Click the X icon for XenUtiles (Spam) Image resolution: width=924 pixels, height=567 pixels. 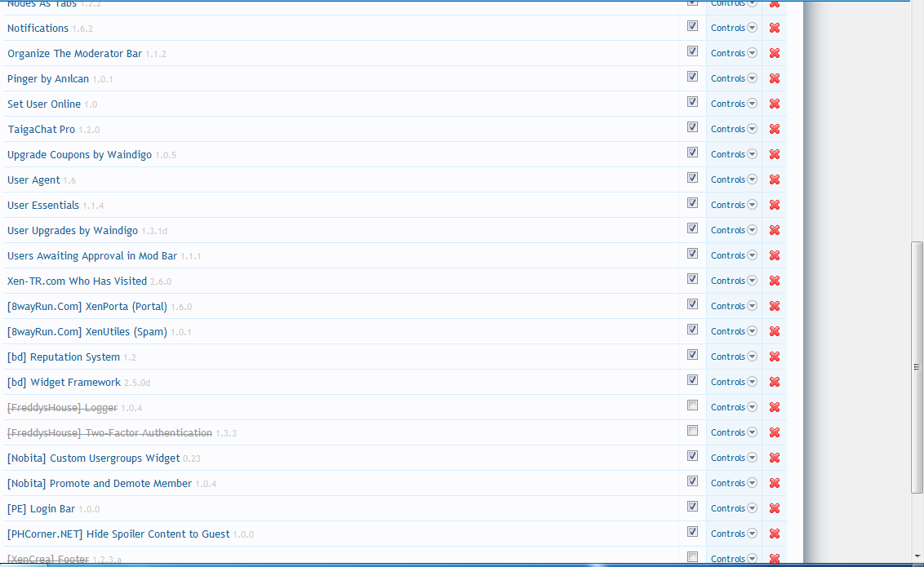point(774,330)
